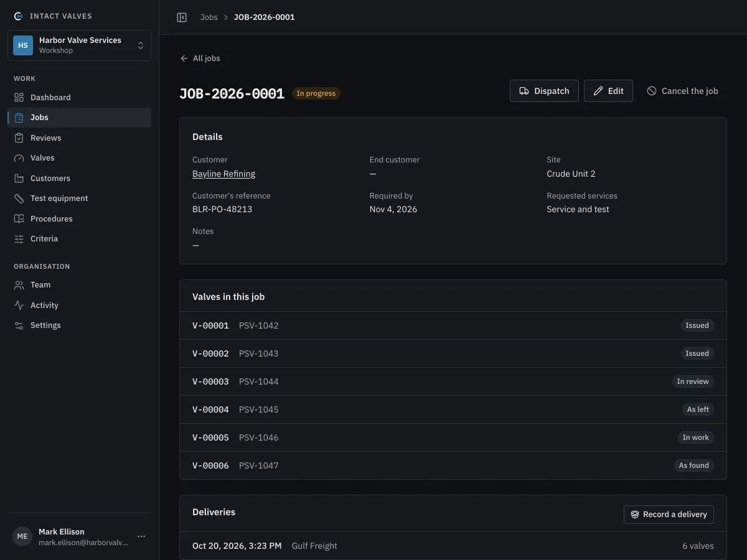The height and width of the screenshot is (560, 747).
Task: Click the Reviews clipboard icon
Action: [x=19, y=138]
